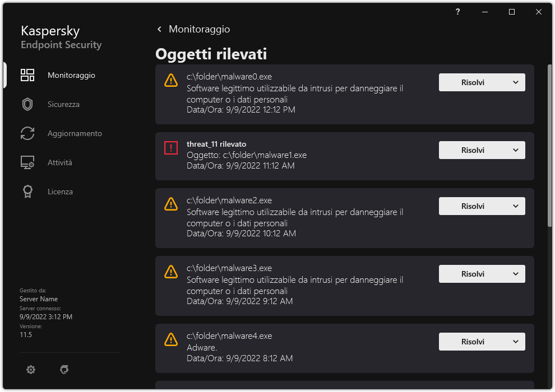The image size is (555, 392).
Task: Open help via the question mark icon
Action: [x=457, y=12]
